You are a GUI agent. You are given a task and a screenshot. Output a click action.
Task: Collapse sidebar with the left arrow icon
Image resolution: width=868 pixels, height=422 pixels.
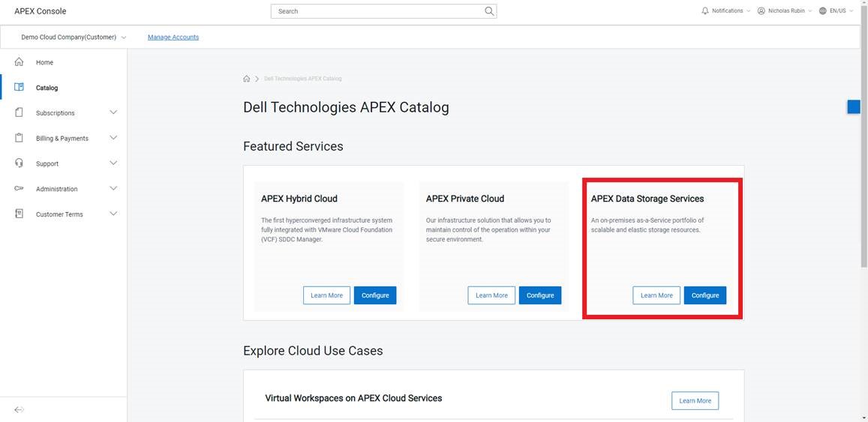coord(20,410)
